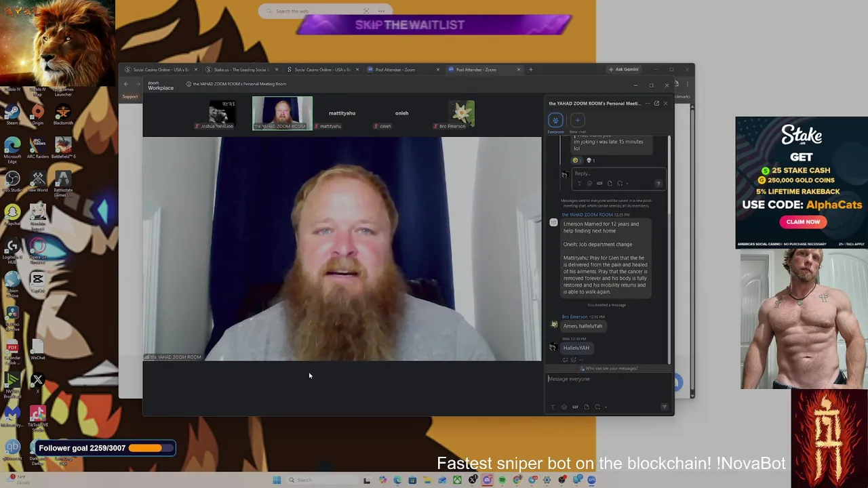
Task: Go back in the browser
Action: coord(126,84)
